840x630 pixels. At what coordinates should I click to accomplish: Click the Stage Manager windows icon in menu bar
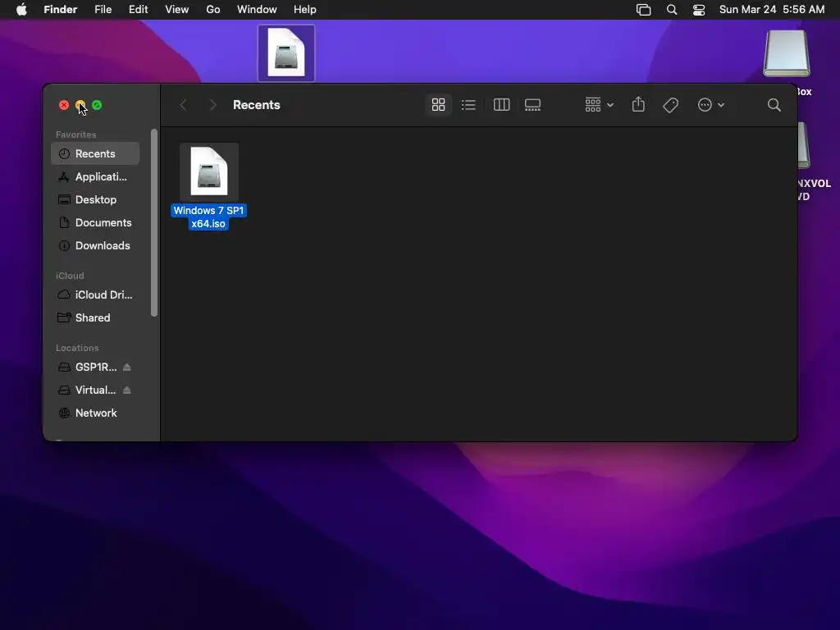[643, 10]
